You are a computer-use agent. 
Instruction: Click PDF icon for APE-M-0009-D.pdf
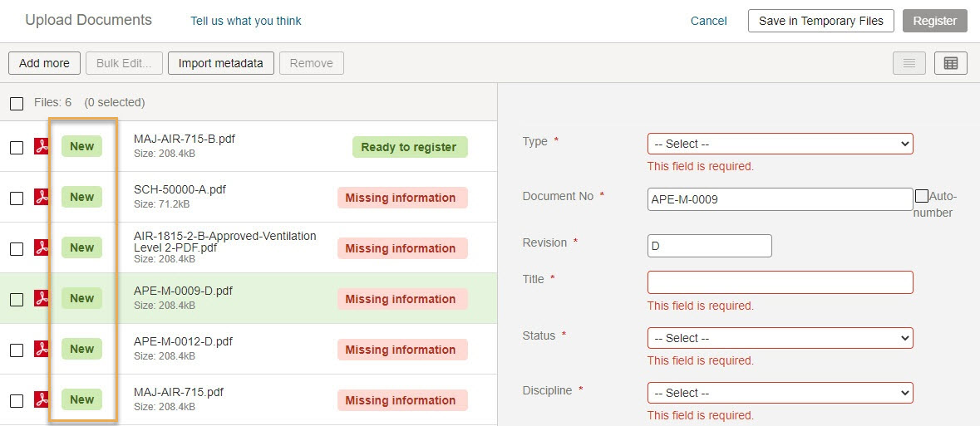pos(42,299)
